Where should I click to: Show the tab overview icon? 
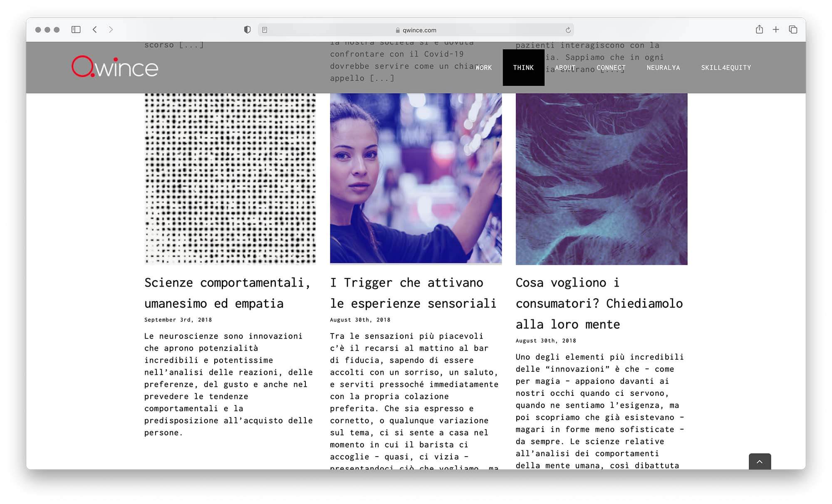point(793,30)
